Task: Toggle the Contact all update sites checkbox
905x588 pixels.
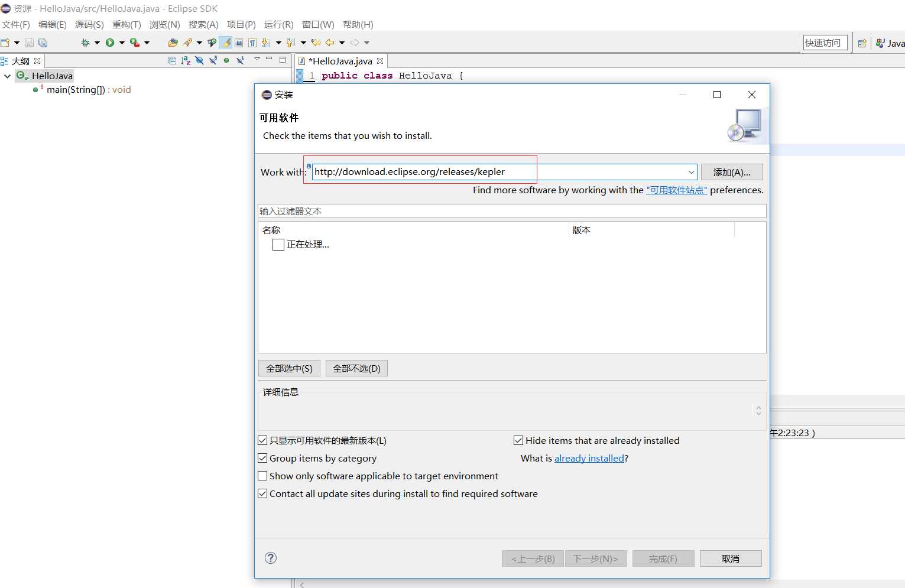Action: pyautogui.click(x=263, y=493)
